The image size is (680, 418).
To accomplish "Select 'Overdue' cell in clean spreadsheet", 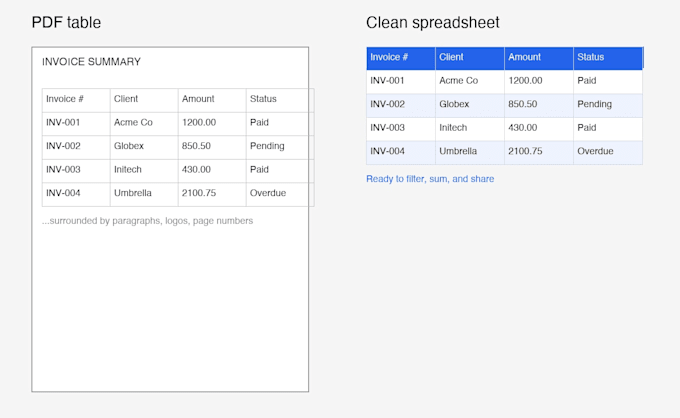I will [x=608, y=152].
